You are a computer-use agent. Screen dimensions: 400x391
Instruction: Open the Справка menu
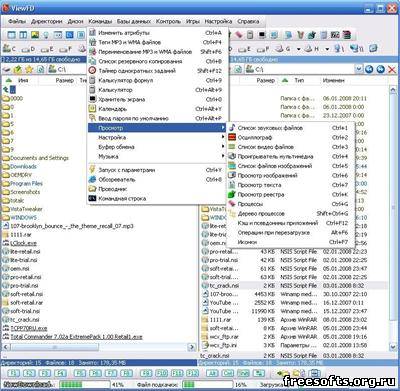coord(248,21)
